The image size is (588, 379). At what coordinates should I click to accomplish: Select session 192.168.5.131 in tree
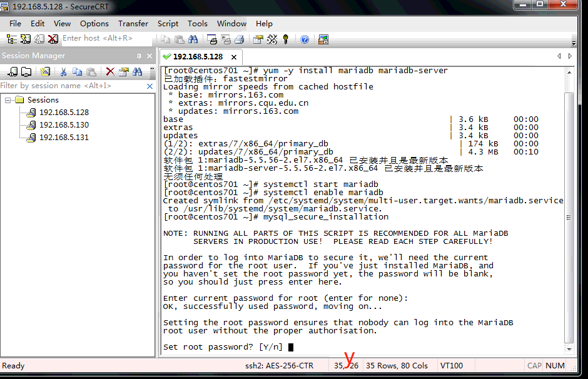64,138
